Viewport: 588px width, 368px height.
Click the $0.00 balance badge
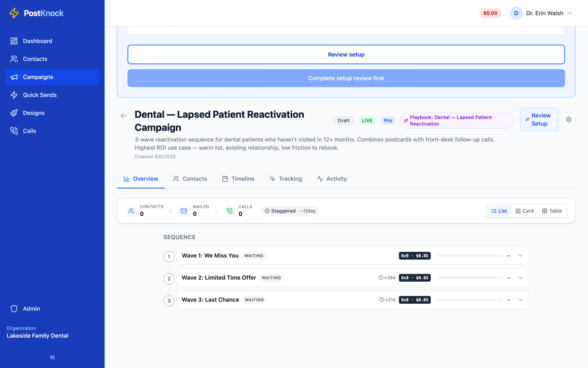click(x=490, y=13)
